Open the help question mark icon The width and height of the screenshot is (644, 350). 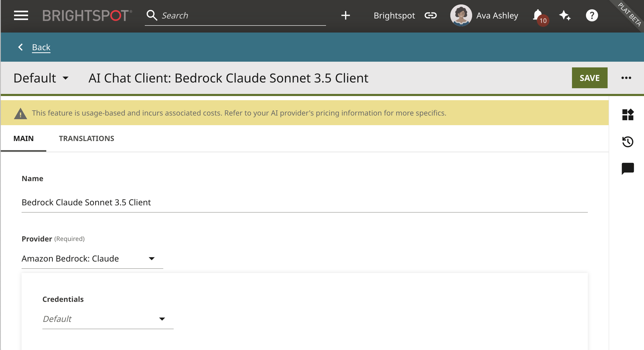pyautogui.click(x=592, y=15)
